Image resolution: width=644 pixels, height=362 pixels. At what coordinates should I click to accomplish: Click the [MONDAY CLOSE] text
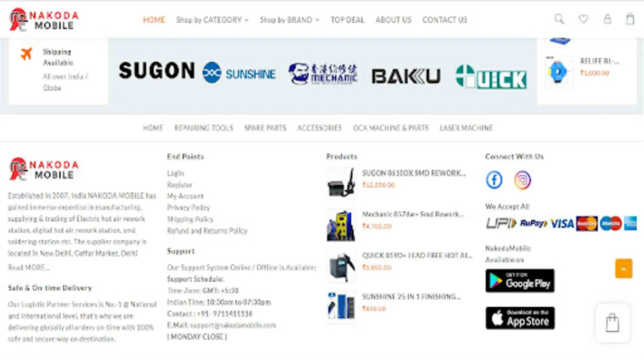[197, 337]
